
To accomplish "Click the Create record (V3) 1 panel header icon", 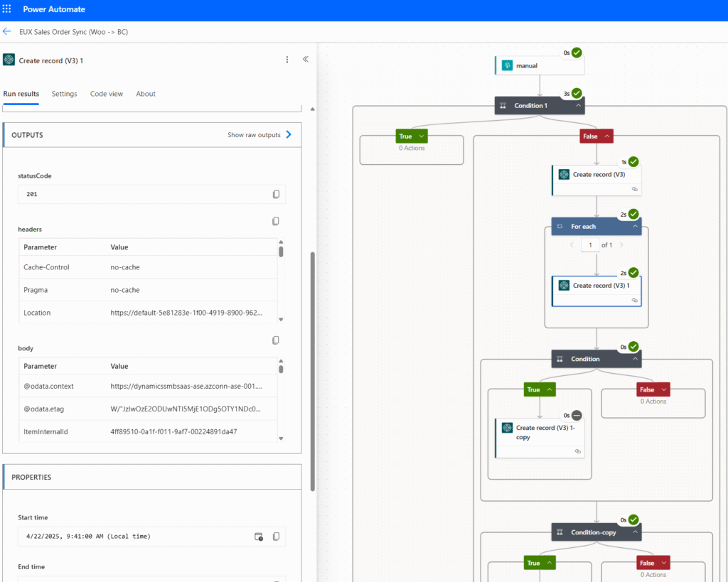I will (x=9, y=60).
